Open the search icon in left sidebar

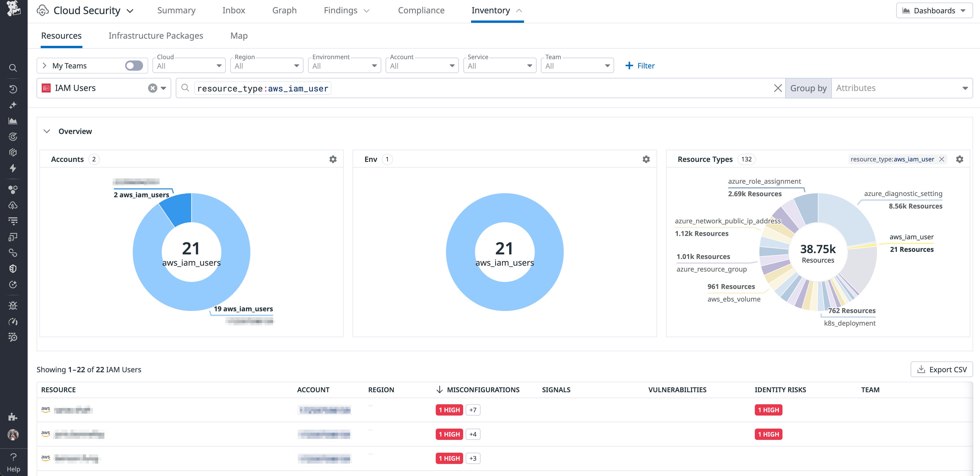coord(13,68)
